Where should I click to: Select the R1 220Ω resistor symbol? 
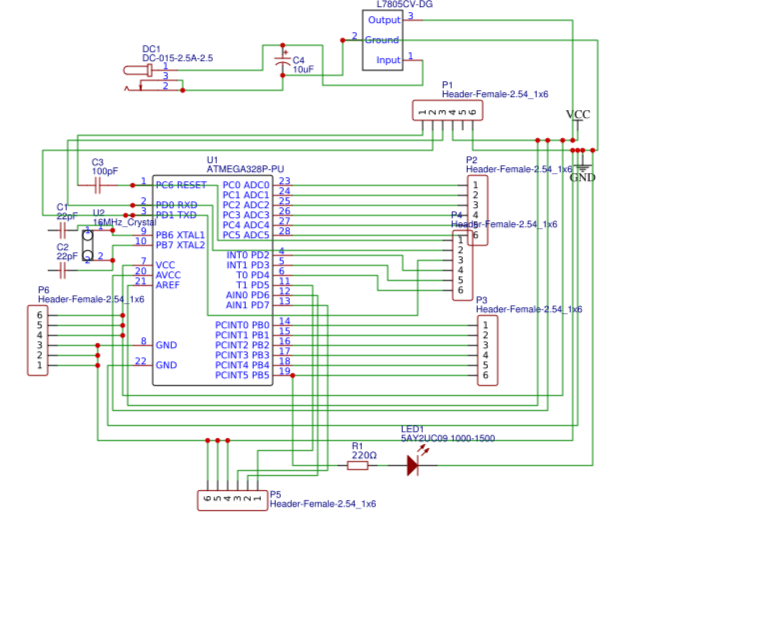358,465
